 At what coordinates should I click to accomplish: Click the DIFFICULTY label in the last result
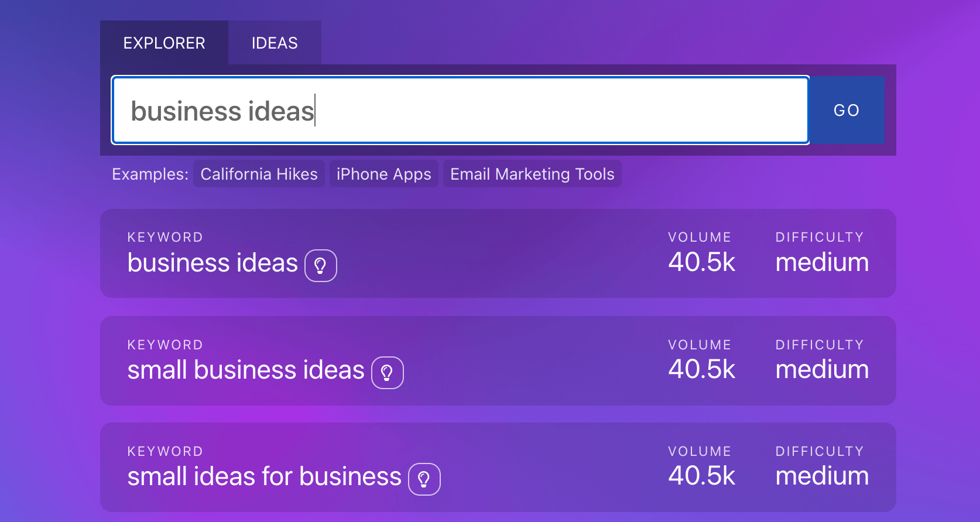[820, 451]
